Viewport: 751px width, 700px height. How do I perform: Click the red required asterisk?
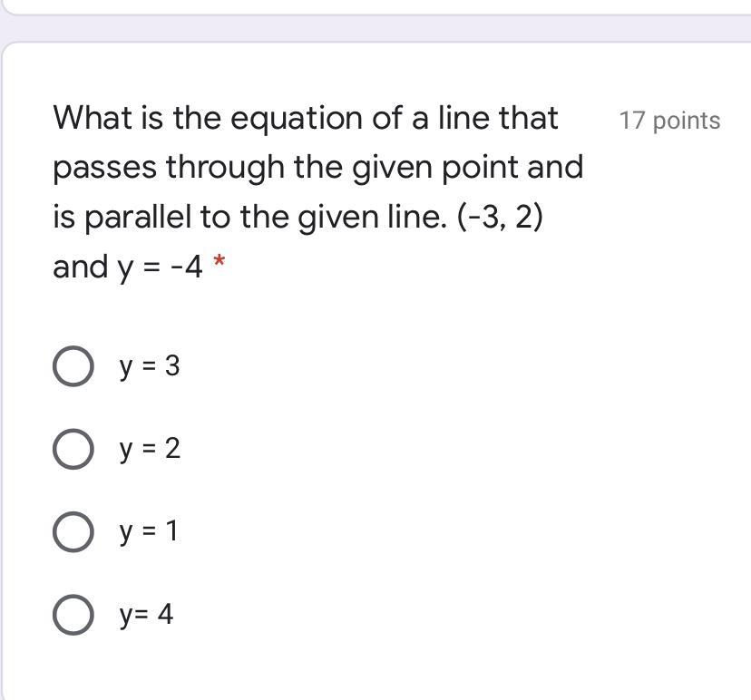(x=218, y=264)
